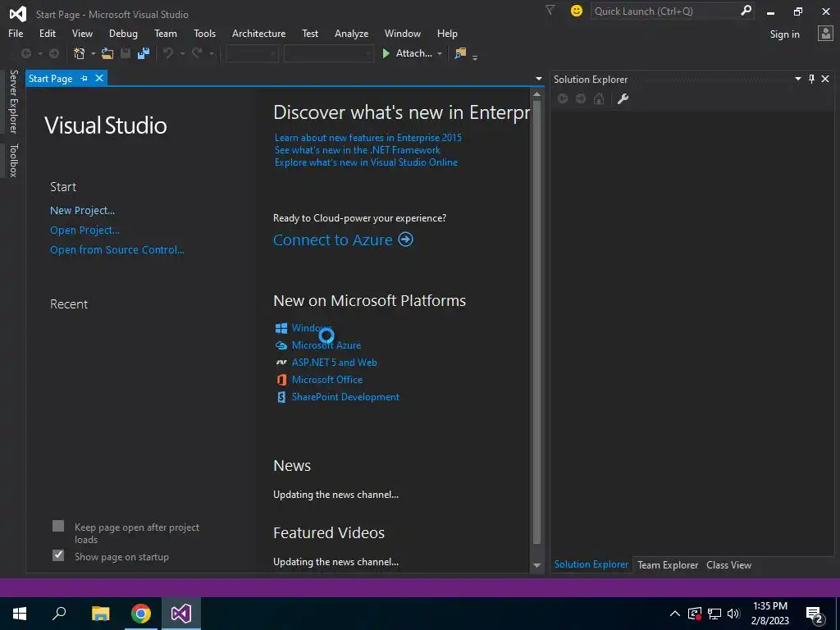Click the Open Project... link
The height and width of the screenshot is (630, 840).
coord(84,231)
